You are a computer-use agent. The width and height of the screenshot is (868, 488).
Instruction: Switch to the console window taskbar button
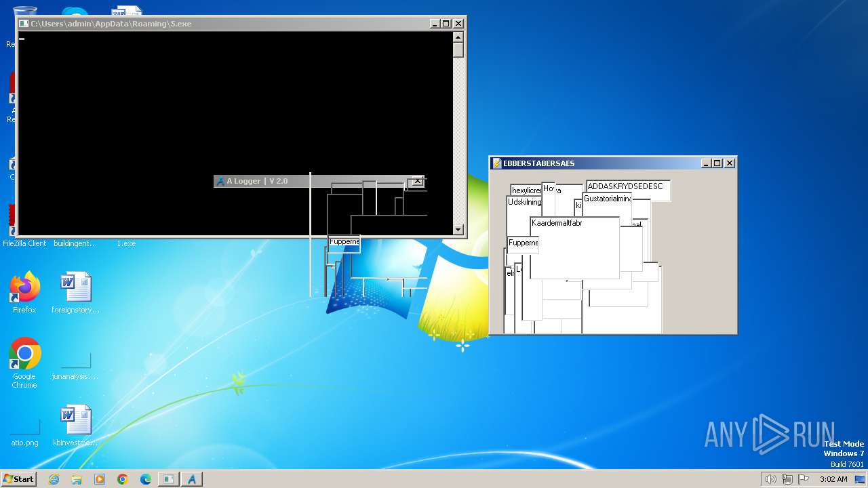point(168,479)
